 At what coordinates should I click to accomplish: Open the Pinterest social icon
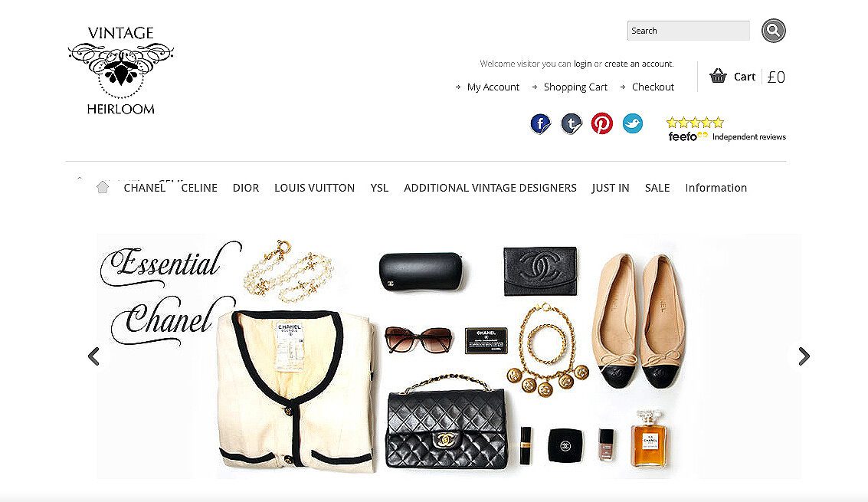pyautogui.click(x=601, y=123)
